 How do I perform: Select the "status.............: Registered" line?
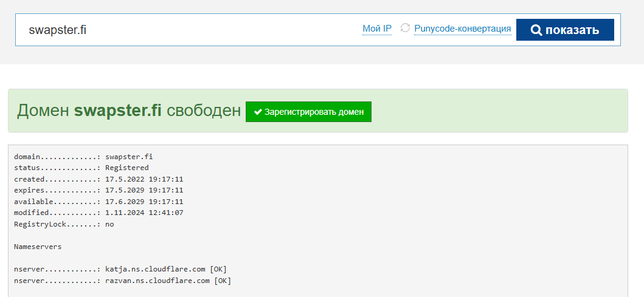pyautogui.click(x=81, y=168)
